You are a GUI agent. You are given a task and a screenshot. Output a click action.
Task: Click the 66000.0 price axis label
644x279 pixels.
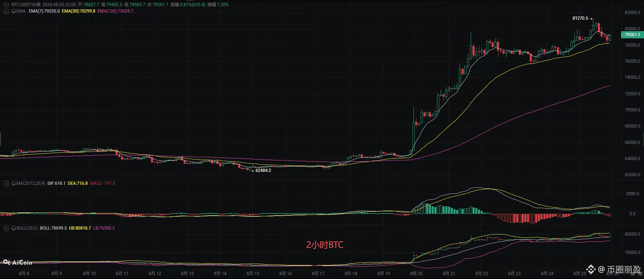(633, 143)
